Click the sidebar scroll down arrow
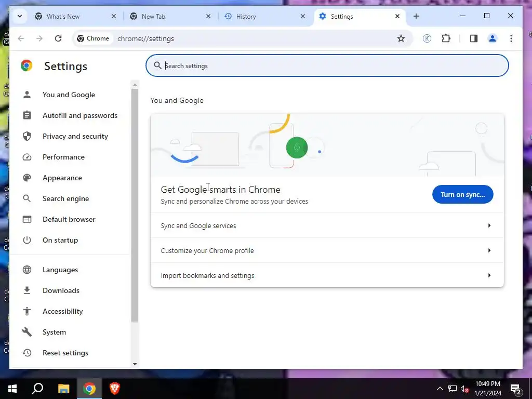The width and height of the screenshot is (532, 399). click(135, 364)
